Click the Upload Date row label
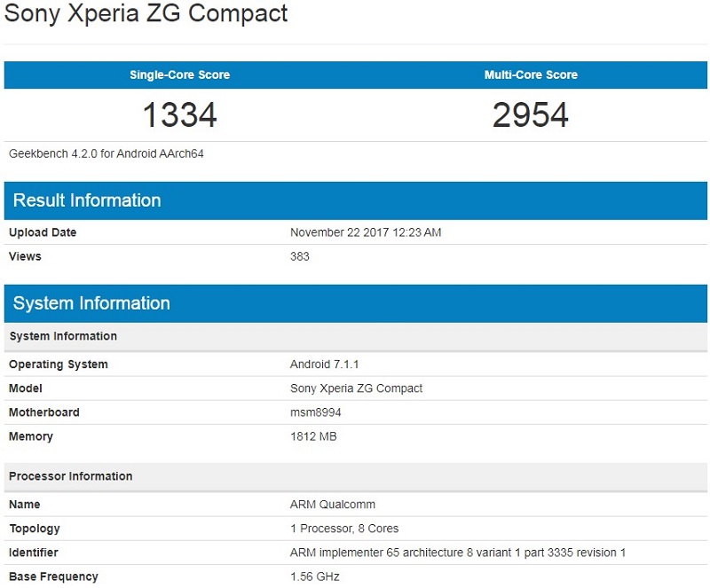 click(43, 232)
